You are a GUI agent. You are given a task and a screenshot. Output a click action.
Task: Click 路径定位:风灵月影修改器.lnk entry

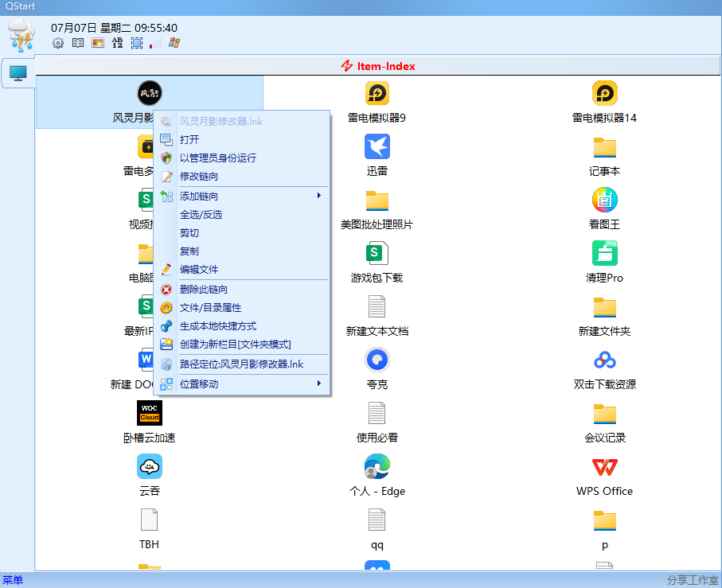tap(242, 364)
